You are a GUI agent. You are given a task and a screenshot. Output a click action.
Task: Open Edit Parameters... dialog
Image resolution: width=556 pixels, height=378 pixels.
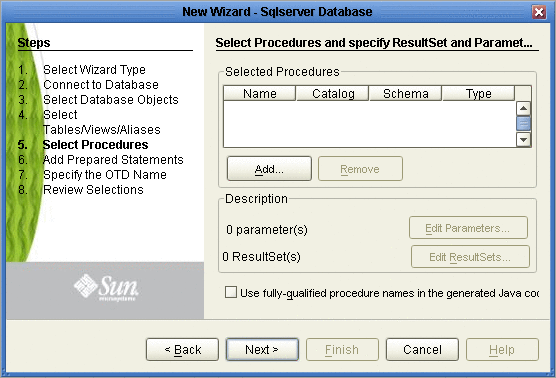coord(468,228)
